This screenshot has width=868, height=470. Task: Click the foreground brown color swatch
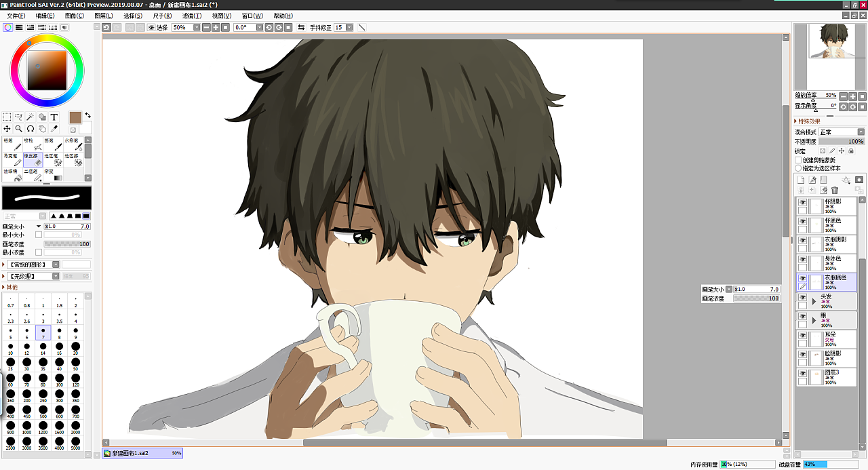(75, 117)
